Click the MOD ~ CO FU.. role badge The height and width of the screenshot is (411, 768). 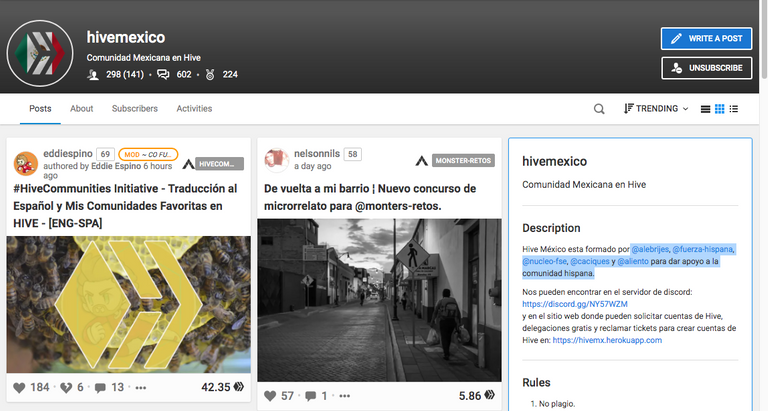coord(148,154)
